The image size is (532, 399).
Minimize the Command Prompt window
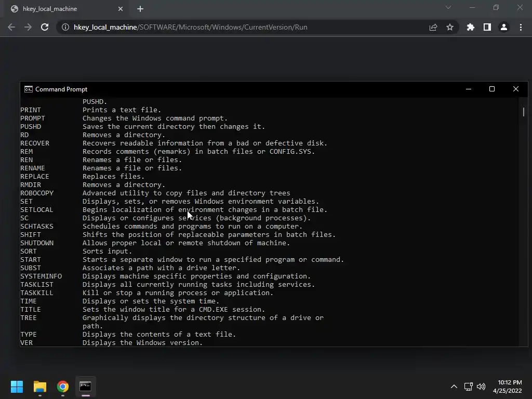click(469, 89)
